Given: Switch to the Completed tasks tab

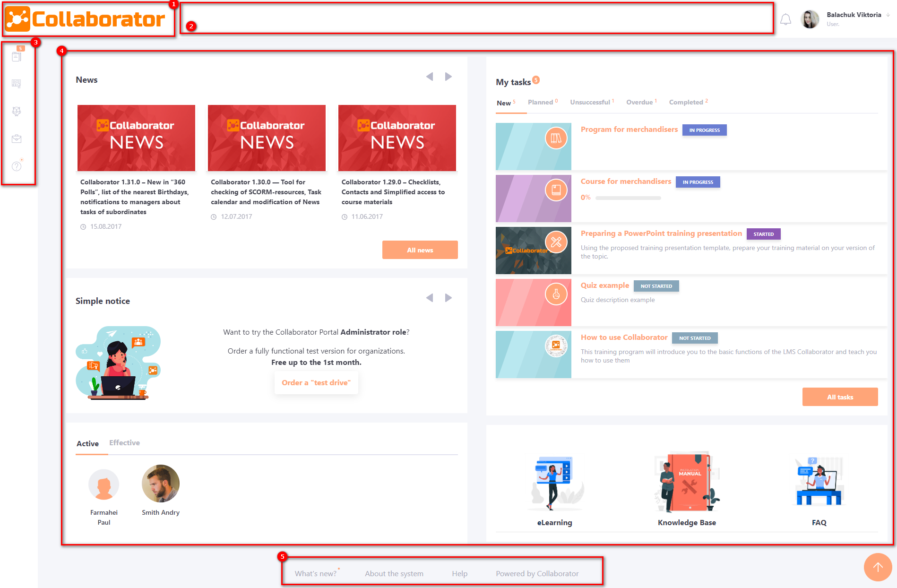Looking at the screenshot, I should (x=689, y=102).
